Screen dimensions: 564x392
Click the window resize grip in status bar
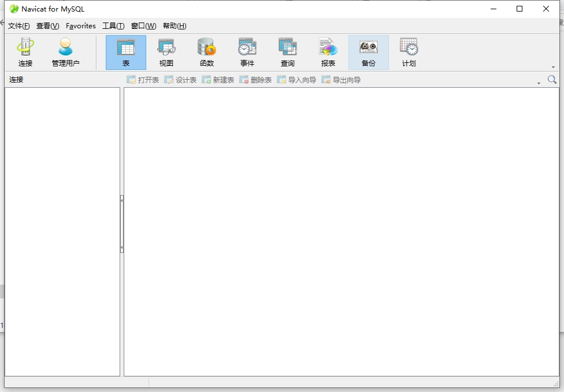(x=556, y=384)
